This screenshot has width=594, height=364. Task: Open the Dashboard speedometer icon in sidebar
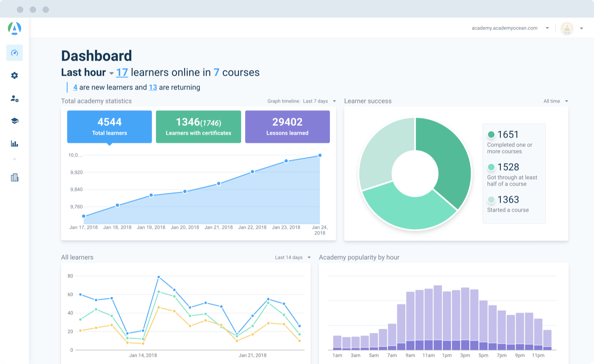[14, 53]
